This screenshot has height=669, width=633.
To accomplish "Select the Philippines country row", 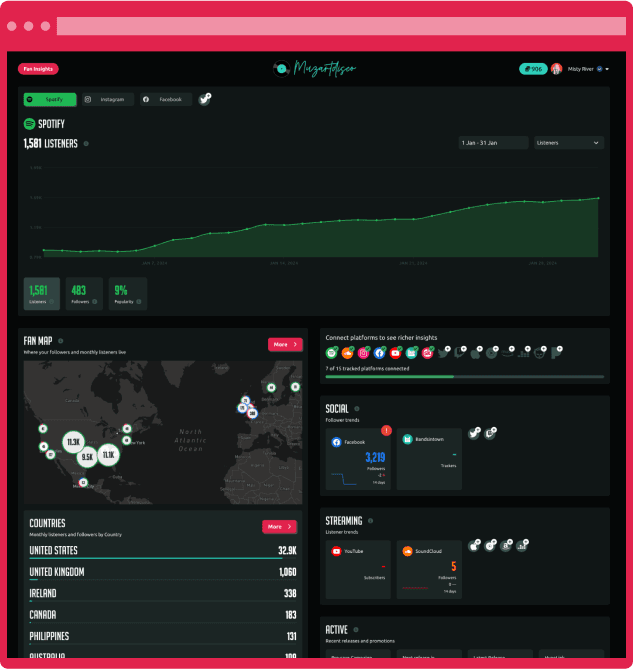I will (163, 637).
